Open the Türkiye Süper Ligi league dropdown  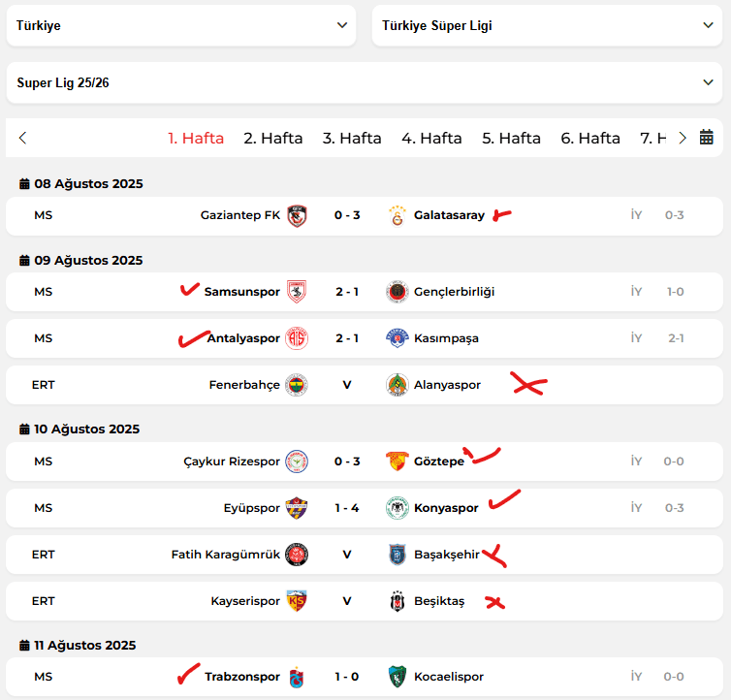pyautogui.click(x=547, y=25)
